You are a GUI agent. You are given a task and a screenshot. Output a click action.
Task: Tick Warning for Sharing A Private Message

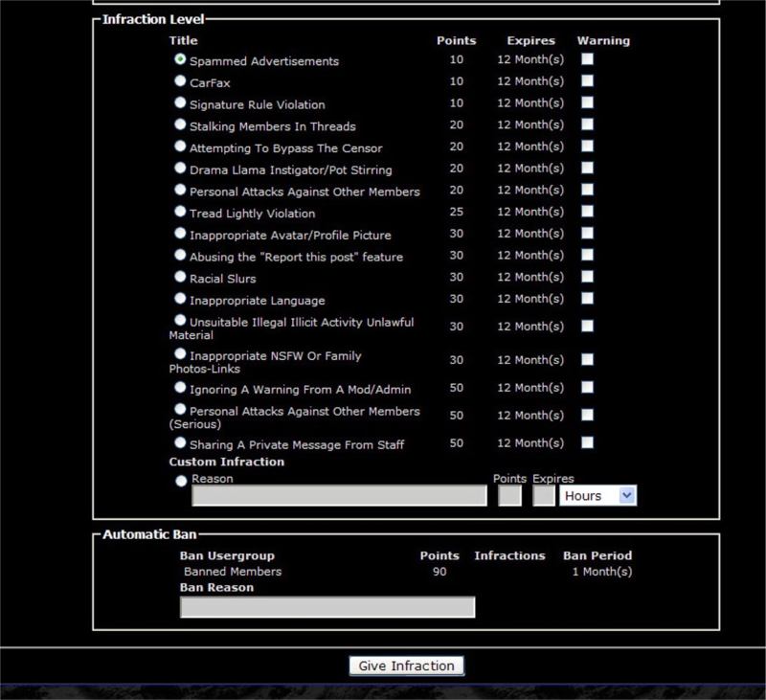click(587, 442)
